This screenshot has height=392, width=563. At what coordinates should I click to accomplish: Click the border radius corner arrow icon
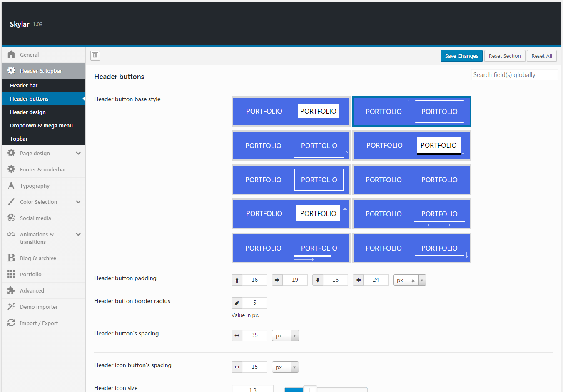click(237, 303)
